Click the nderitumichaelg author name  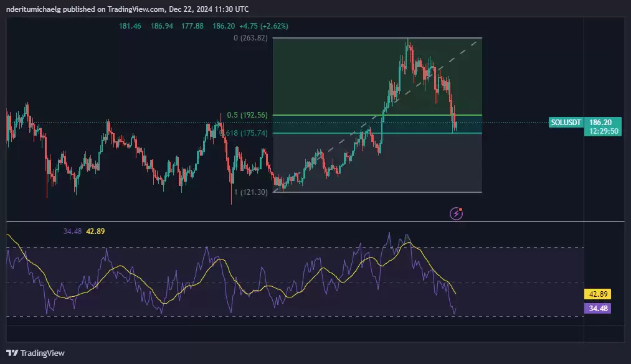pyautogui.click(x=37, y=9)
